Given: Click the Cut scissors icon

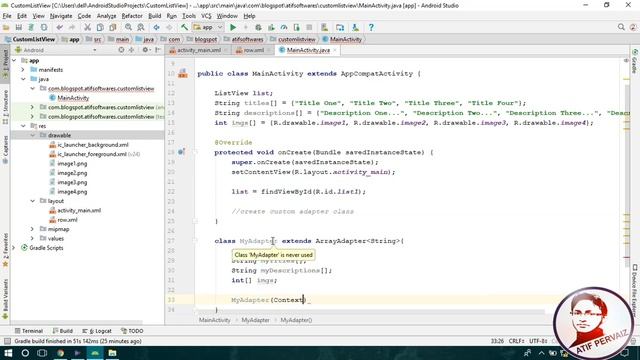Looking at the screenshot, I should pos(87,27).
